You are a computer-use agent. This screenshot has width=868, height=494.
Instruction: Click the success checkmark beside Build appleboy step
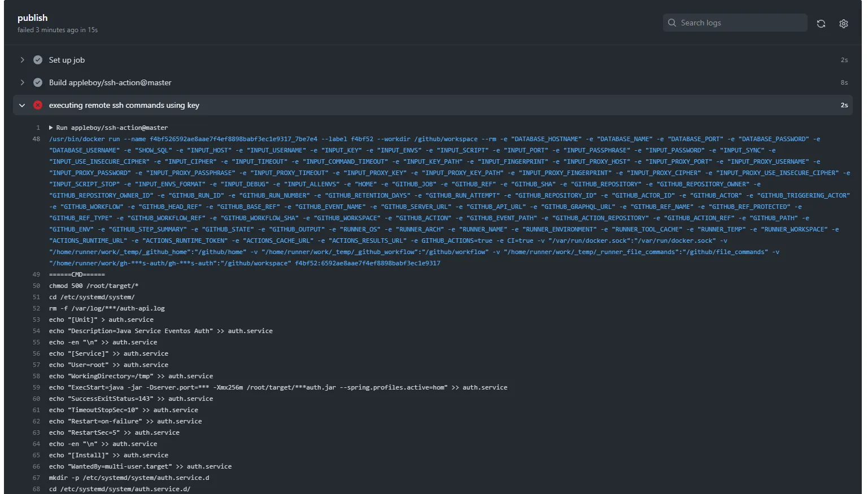point(38,82)
